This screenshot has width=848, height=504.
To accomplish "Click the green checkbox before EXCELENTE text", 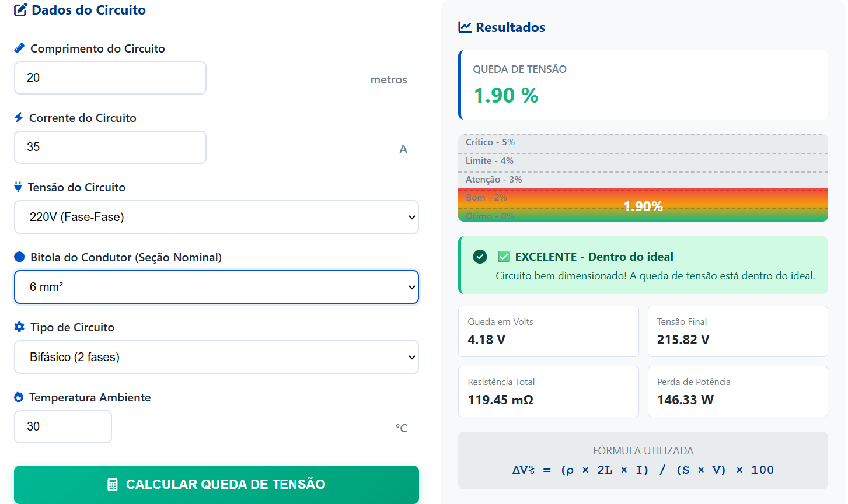I will click(x=503, y=257).
